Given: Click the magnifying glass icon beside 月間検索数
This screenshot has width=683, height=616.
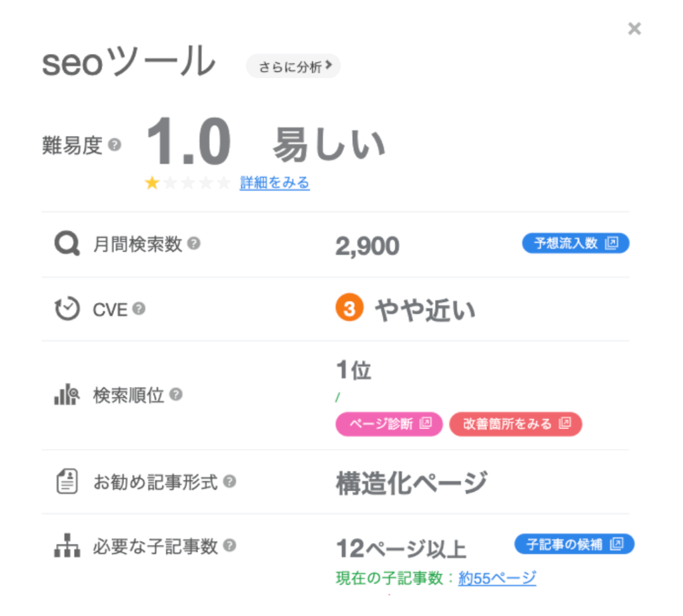Looking at the screenshot, I should [x=65, y=244].
